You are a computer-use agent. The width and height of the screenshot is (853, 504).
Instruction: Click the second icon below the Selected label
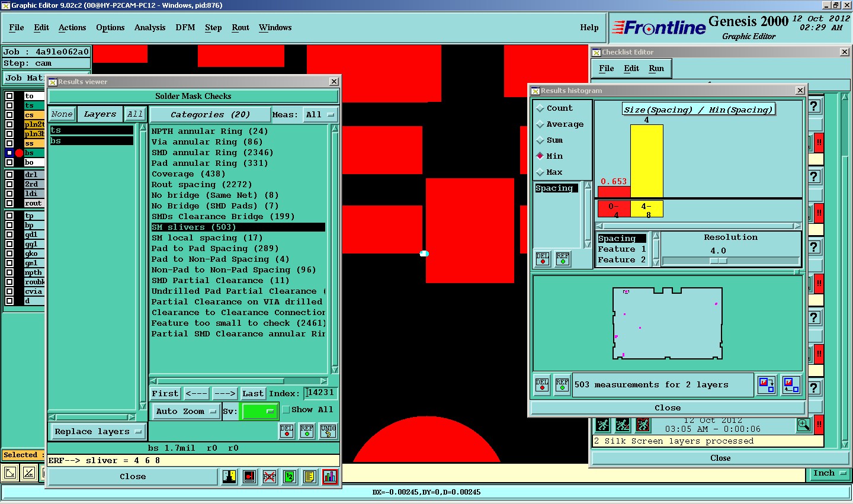(x=29, y=473)
